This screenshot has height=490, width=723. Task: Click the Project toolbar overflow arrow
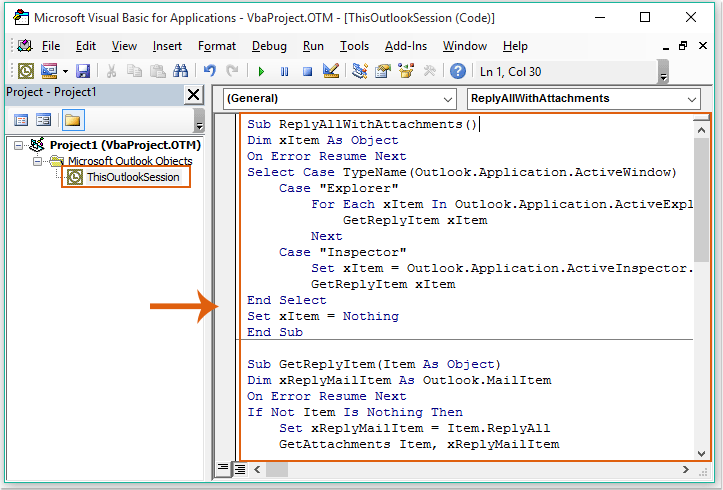click(199, 121)
